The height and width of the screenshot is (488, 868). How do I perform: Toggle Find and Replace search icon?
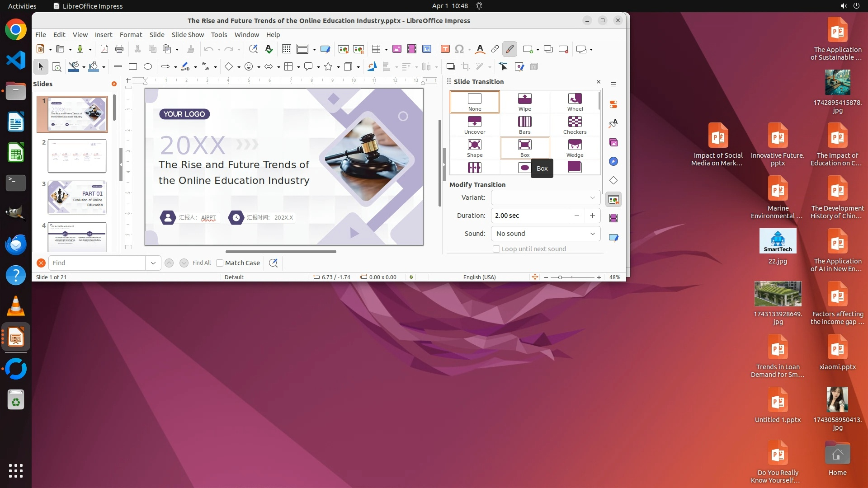pyautogui.click(x=273, y=263)
